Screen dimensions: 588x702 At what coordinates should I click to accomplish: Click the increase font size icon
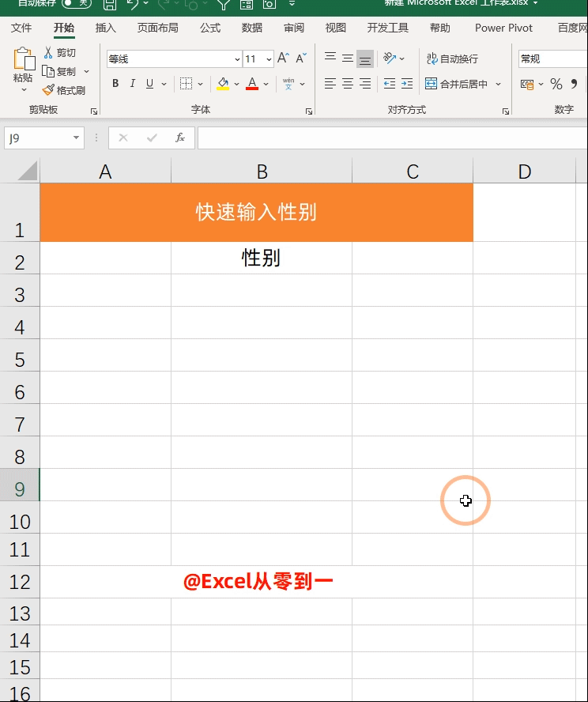pos(283,58)
